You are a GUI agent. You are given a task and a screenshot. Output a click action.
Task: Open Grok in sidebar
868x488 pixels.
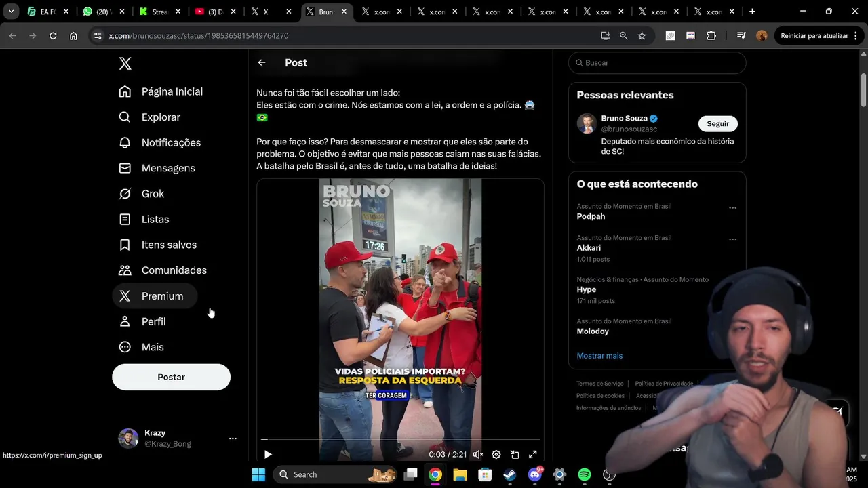(x=141, y=194)
